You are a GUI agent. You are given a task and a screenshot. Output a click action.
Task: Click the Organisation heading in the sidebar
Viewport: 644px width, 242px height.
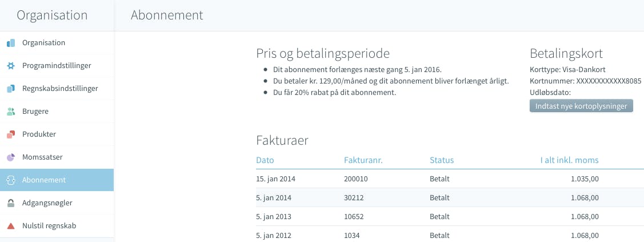(52, 15)
